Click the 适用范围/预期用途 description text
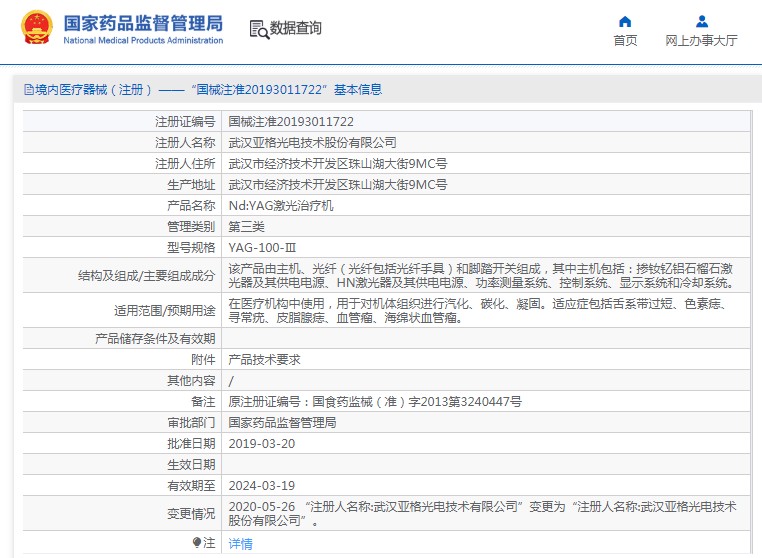 point(478,311)
